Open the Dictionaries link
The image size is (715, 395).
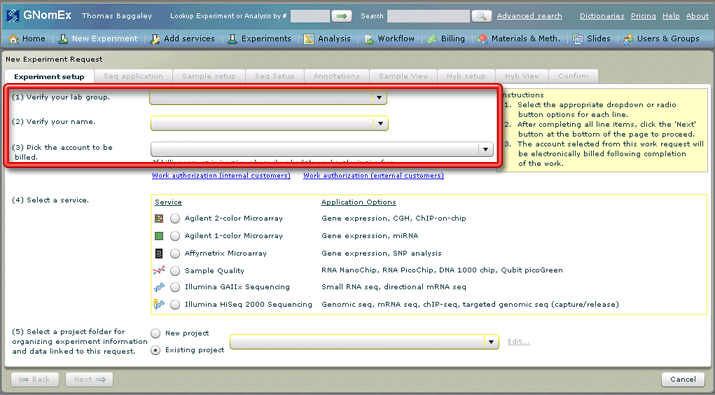tap(602, 16)
